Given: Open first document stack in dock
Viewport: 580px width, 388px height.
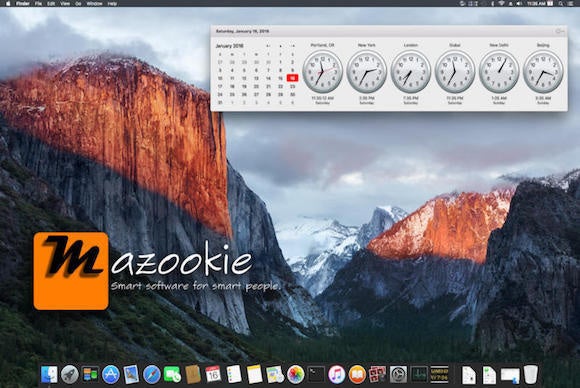Looking at the screenshot, I should (469, 375).
